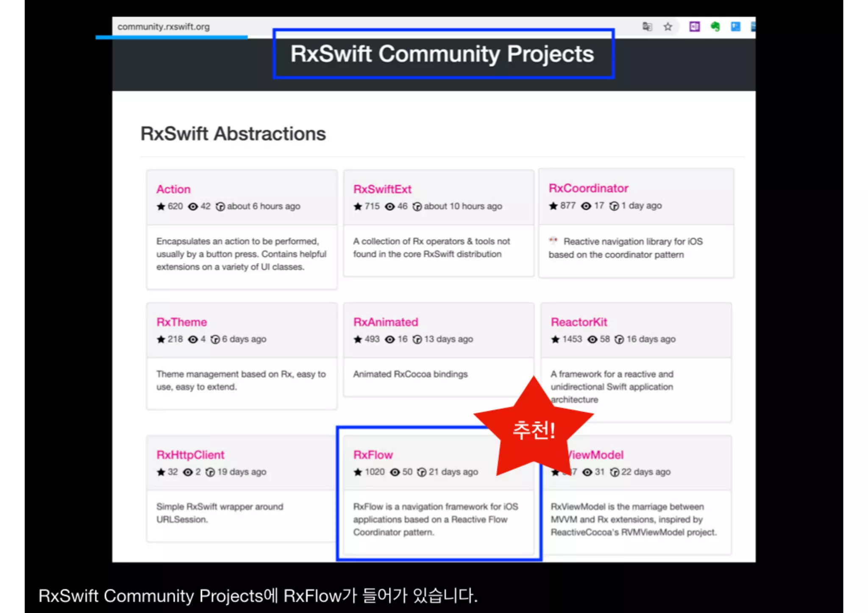This screenshot has height=613, width=868.
Task: Open the RxAnimated project link
Action: click(385, 322)
